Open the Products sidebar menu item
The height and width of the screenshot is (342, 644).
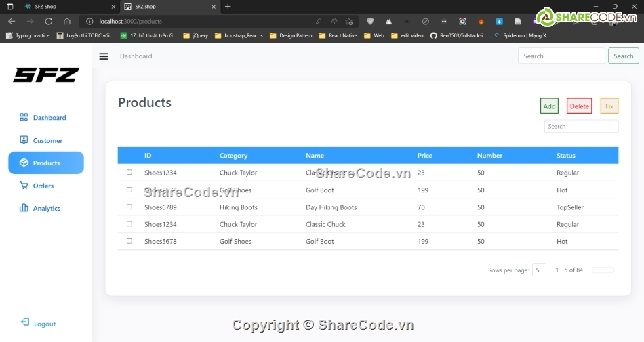point(46,163)
